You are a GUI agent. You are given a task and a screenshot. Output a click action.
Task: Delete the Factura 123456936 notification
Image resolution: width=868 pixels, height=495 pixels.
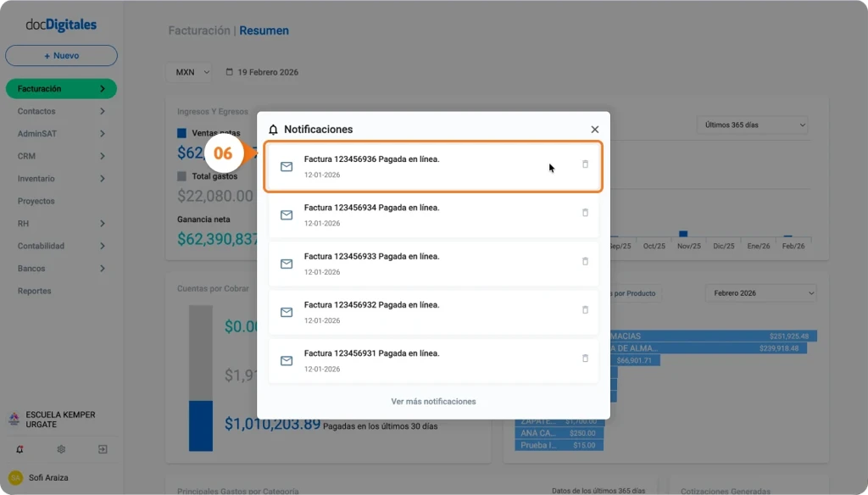tap(585, 165)
